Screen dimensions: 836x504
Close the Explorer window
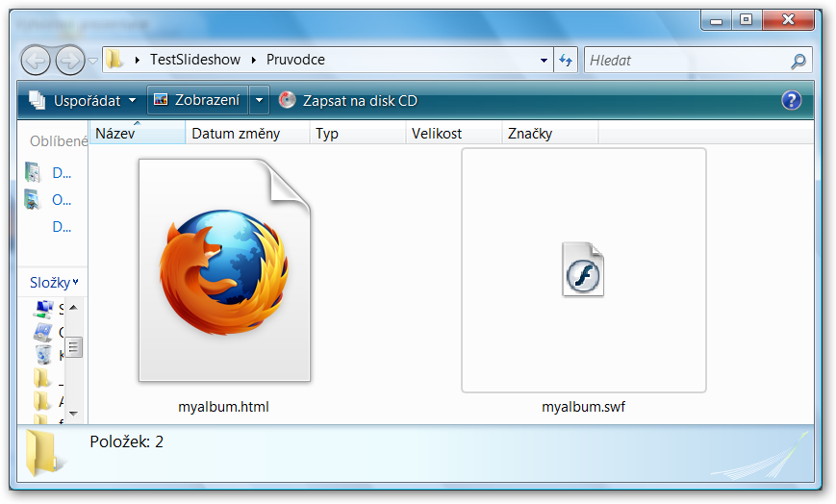[x=789, y=20]
